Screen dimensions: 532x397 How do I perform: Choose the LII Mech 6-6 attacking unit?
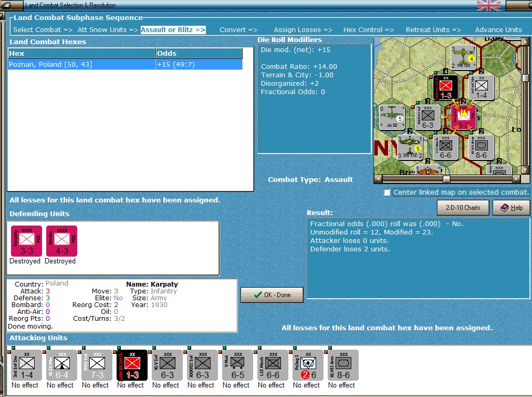coord(273,365)
